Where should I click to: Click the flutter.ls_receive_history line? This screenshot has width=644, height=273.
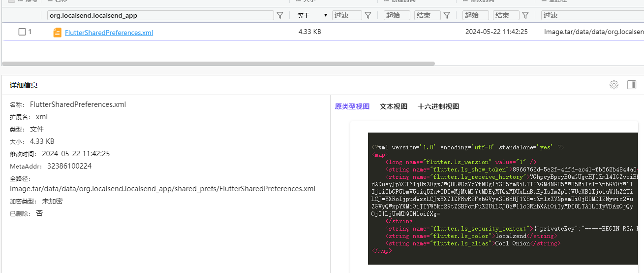512,177
